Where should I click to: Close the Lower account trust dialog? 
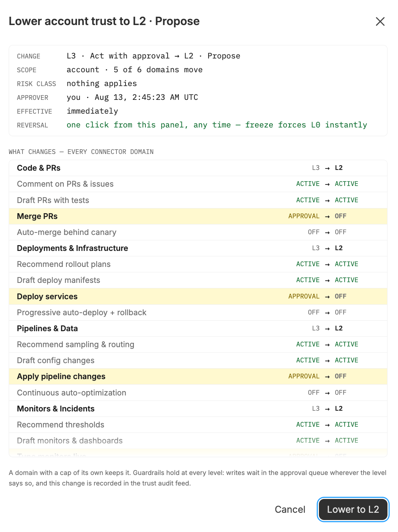coord(380,21)
